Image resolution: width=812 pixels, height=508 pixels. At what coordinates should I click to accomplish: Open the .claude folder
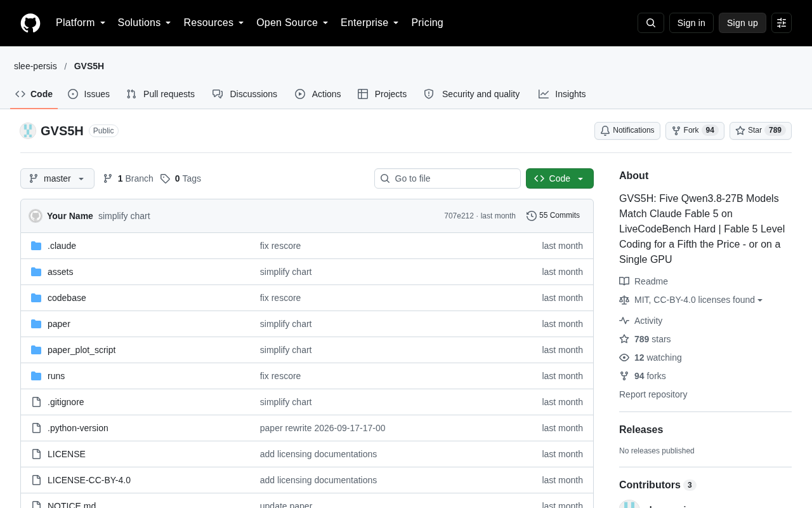[x=62, y=246]
